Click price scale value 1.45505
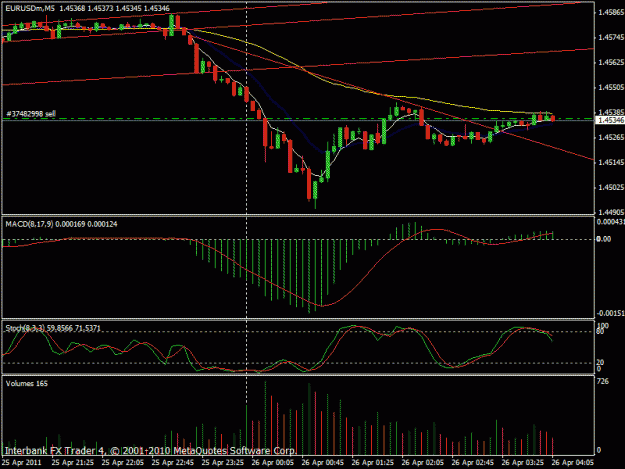The image size is (625, 469). click(611, 87)
